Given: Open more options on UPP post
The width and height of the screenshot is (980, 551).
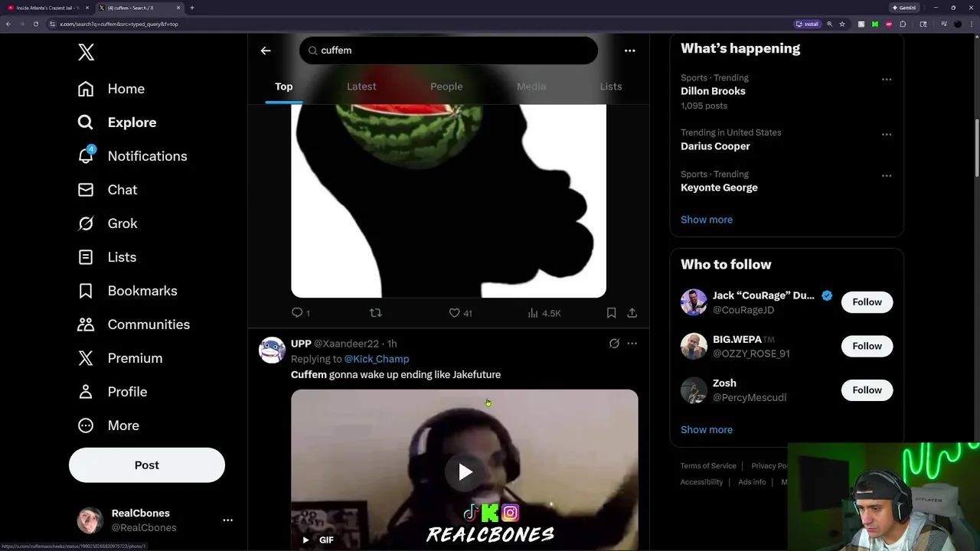Looking at the screenshot, I should click(x=632, y=344).
